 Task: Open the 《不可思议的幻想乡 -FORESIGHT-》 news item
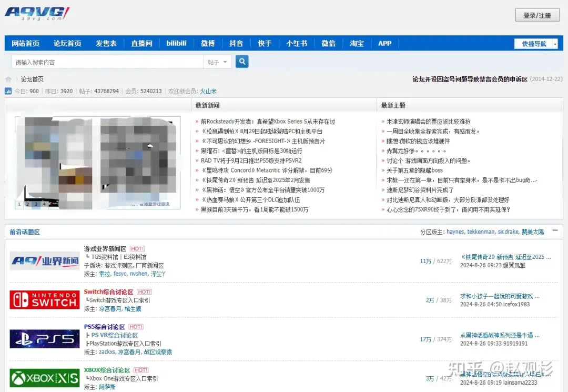(x=263, y=141)
